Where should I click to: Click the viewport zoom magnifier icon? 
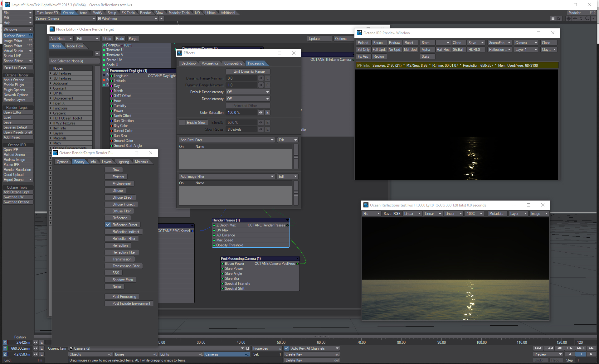tap(587, 19)
